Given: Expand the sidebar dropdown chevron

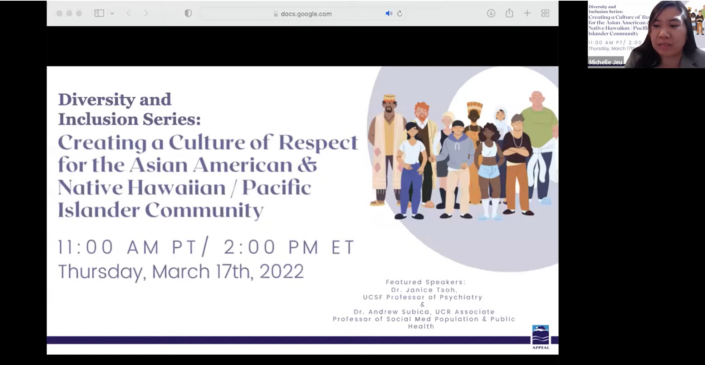Looking at the screenshot, I should pos(112,13).
